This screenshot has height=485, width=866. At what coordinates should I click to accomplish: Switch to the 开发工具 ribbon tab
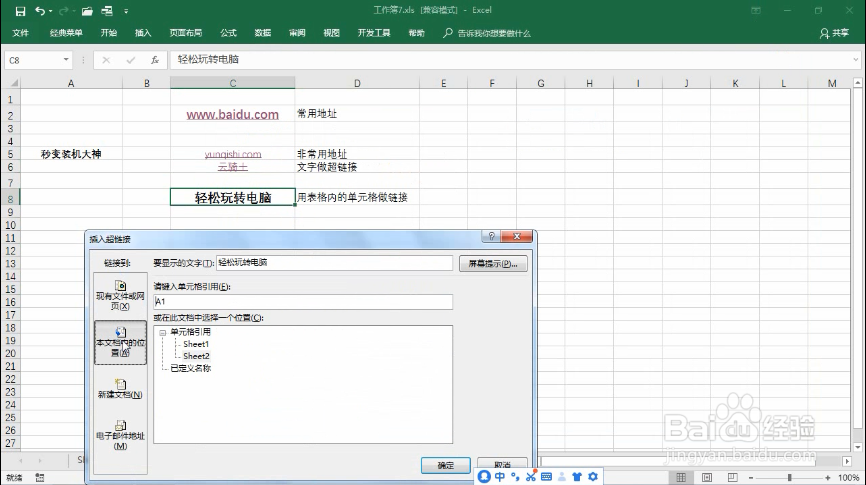(x=374, y=33)
